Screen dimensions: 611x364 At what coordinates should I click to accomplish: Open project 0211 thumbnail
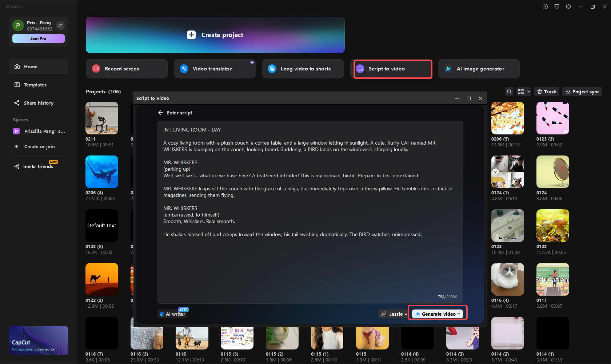click(102, 118)
